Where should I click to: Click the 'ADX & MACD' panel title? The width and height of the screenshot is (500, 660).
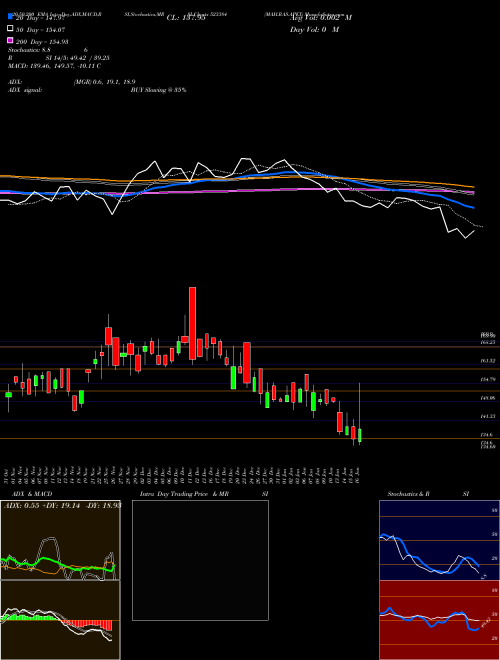pyautogui.click(x=32, y=494)
